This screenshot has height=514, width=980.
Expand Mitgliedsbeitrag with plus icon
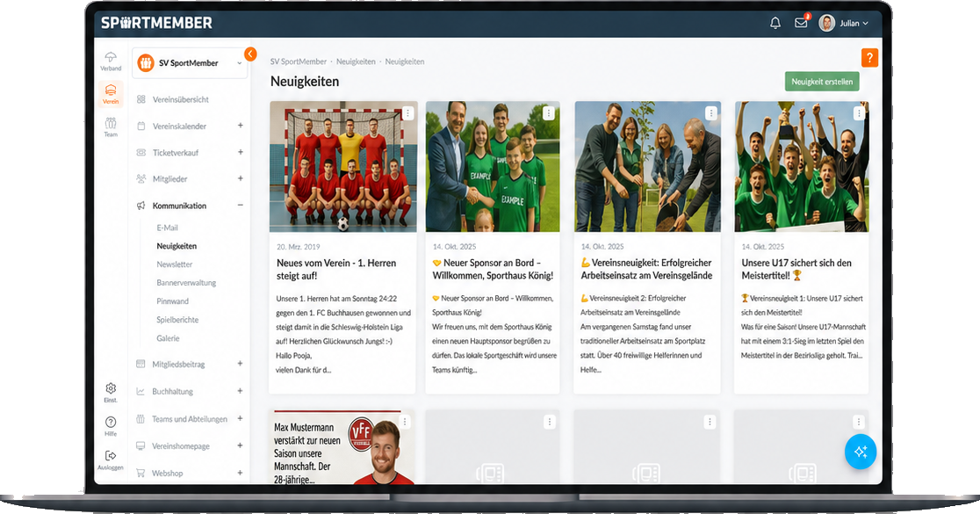[x=240, y=363]
